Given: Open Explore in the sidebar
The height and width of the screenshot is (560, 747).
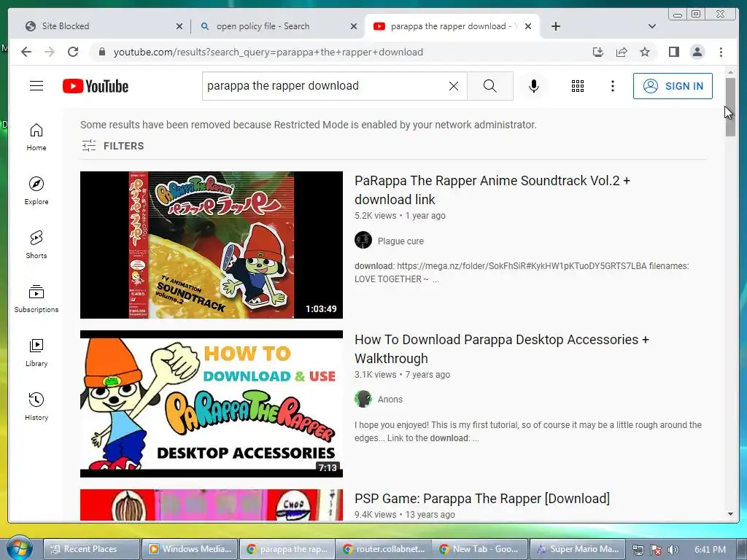Looking at the screenshot, I should pos(36,191).
